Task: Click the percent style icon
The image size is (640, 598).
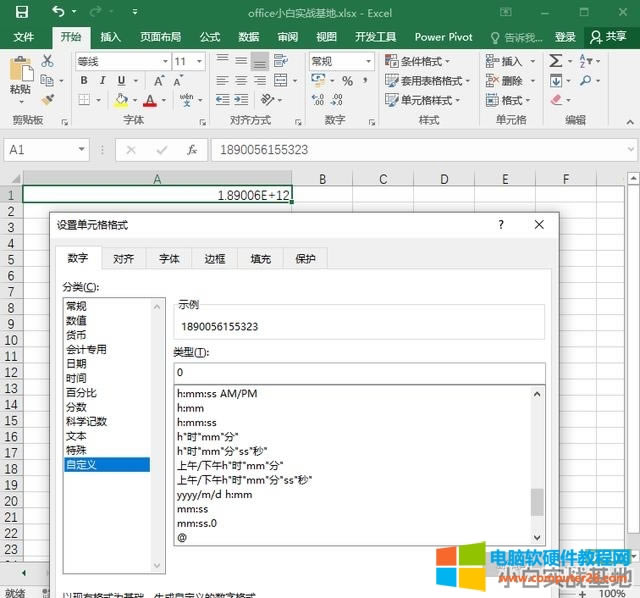Action: click(x=346, y=81)
